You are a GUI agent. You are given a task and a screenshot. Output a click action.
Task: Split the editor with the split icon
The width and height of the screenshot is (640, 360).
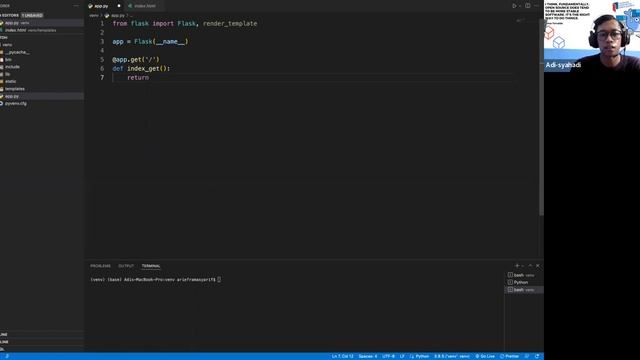click(528, 6)
